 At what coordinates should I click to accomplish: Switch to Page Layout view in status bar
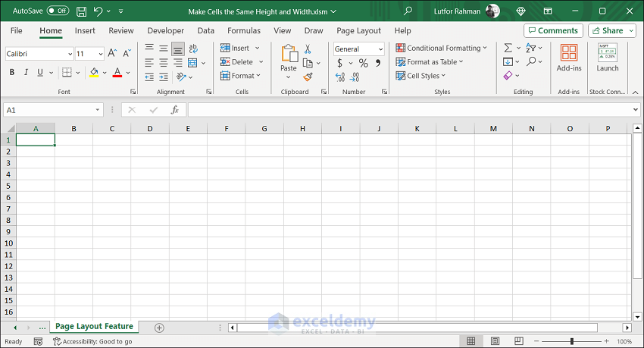(495, 341)
